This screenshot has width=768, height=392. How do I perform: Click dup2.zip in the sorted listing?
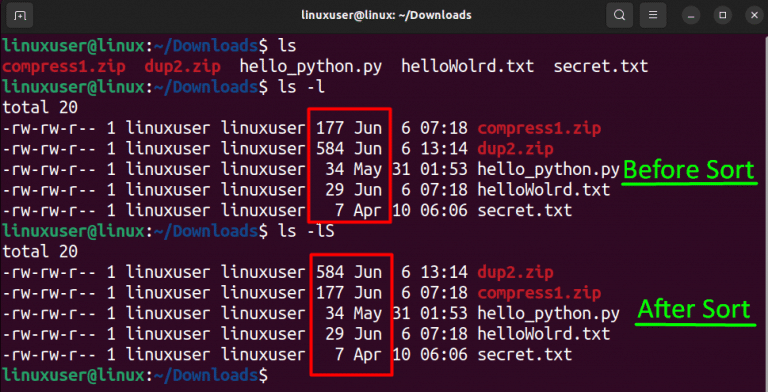pos(515,272)
